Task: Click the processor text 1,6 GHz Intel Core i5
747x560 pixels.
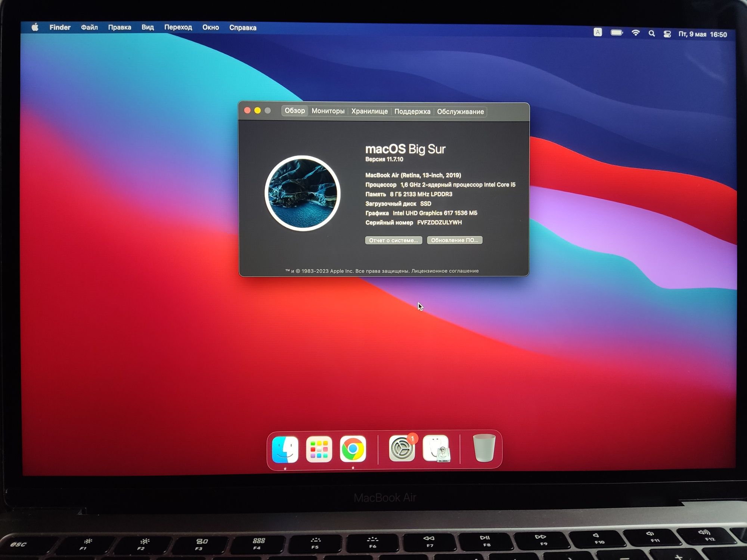Action: (x=458, y=184)
